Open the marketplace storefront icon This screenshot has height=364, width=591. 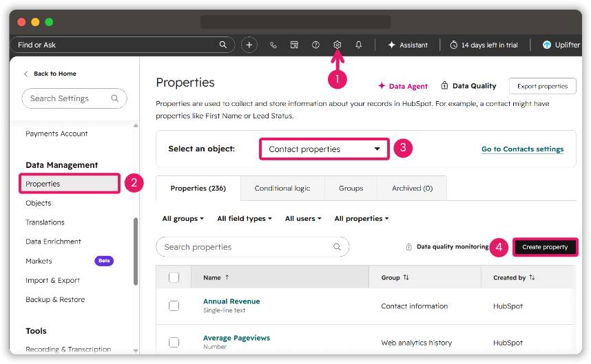coord(294,45)
